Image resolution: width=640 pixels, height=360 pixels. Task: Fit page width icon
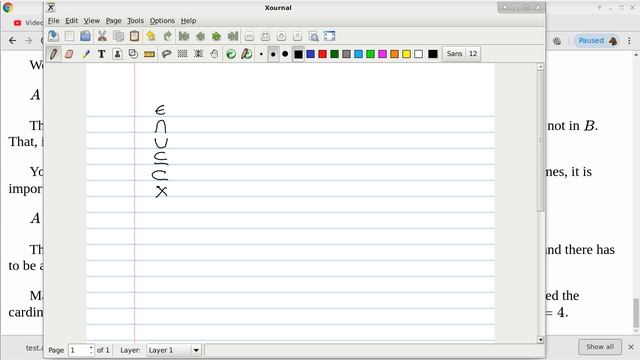click(265, 36)
